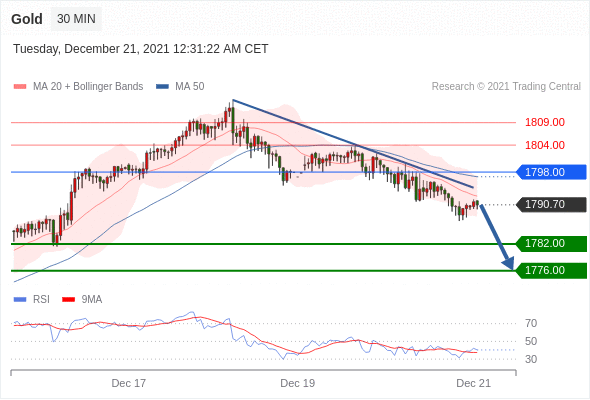Click the chart timestamp Tuesday, December 21, 2021
The image size is (590, 400).
point(141,49)
